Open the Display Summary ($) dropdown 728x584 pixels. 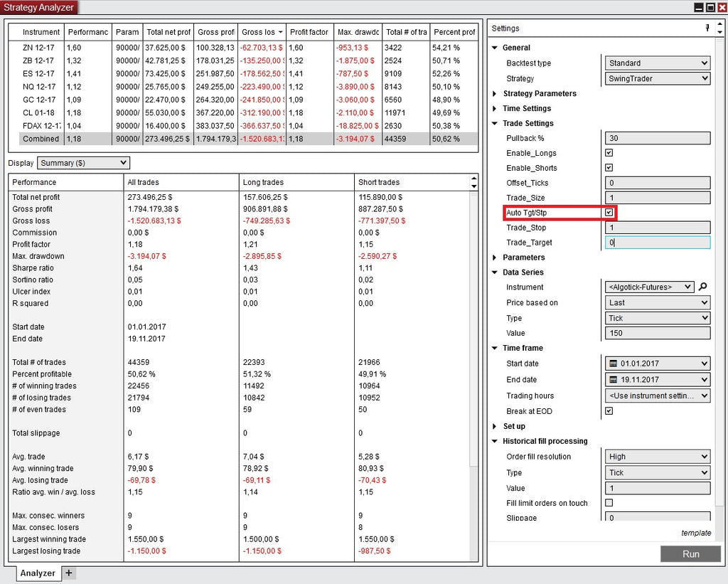pos(83,163)
